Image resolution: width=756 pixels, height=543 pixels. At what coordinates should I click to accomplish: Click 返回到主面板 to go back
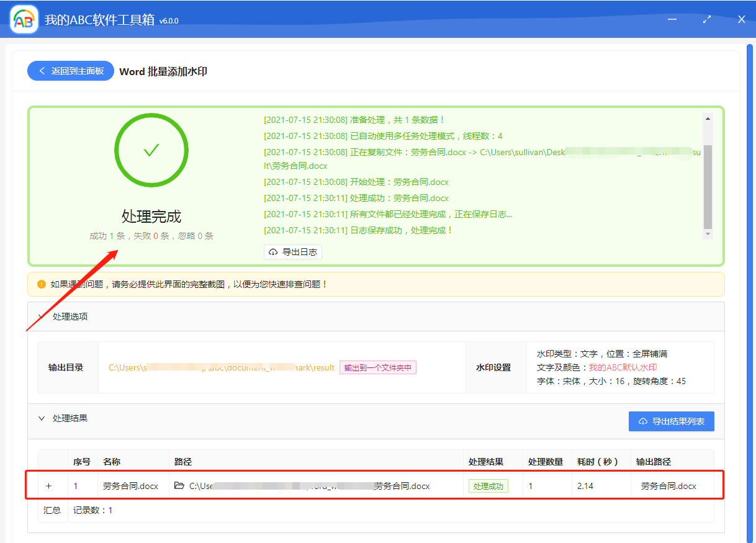click(x=70, y=70)
